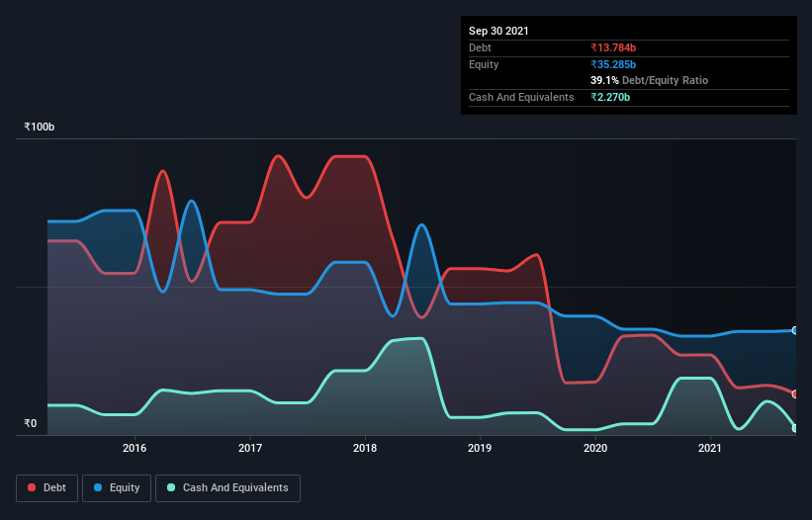Click the ₹2.270b cash value
Image resolution: width=812 pixels, height=520 pixels.
tap(610, 97)
